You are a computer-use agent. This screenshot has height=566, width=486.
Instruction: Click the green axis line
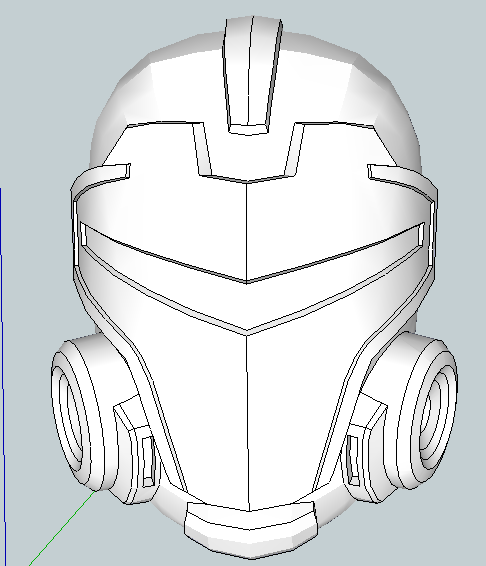coord(62,528)
